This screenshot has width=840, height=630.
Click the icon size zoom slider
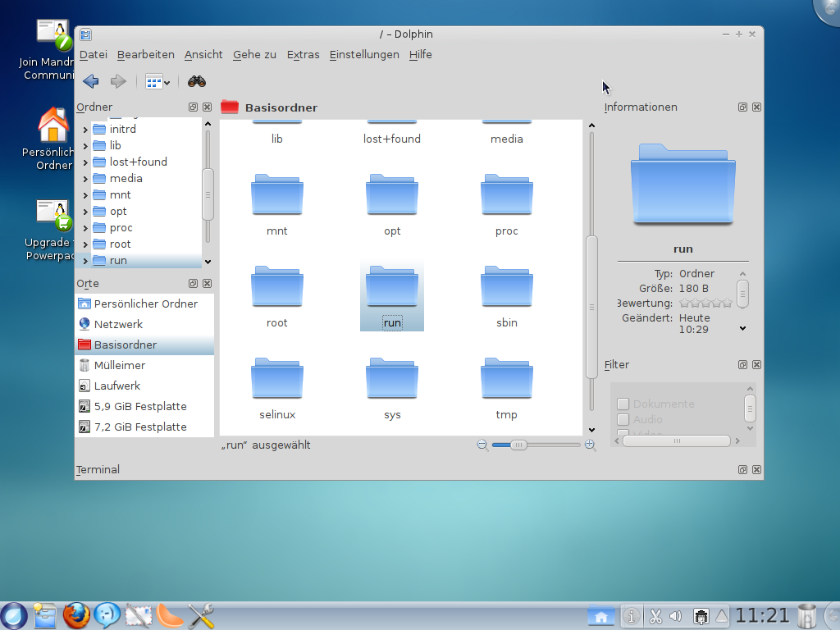(518, 445)
